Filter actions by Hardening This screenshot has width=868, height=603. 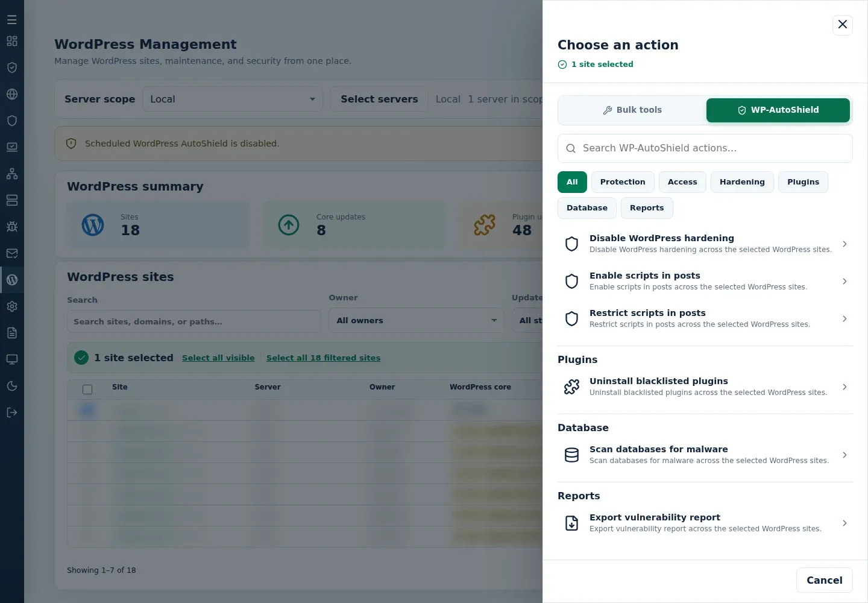(742, 182)
